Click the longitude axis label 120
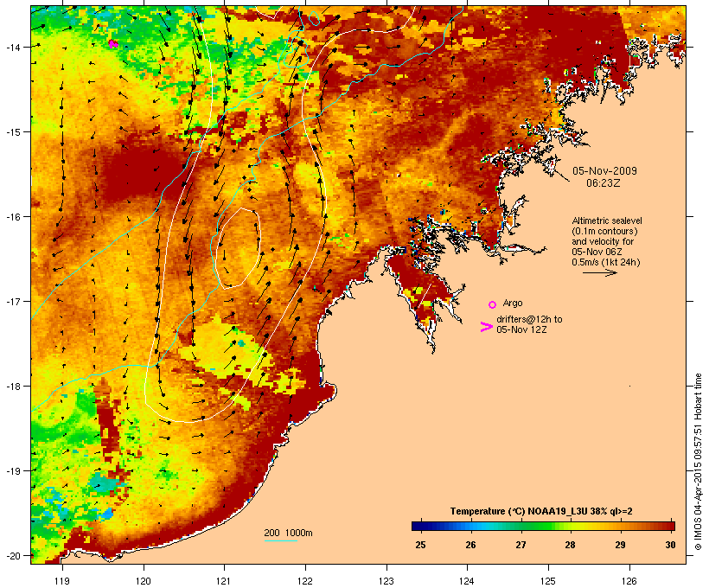The height and width of the screenshot is (588, 709). coord(144,581)
